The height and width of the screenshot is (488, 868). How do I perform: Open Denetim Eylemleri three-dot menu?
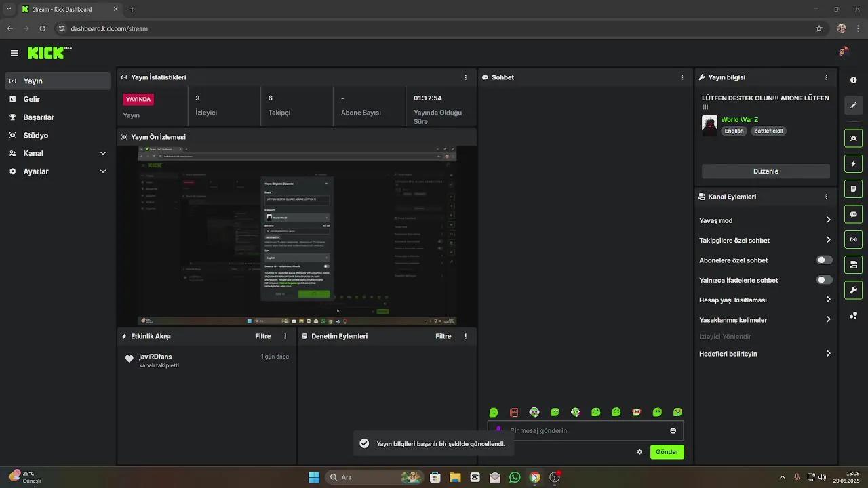tap(465, 336)
